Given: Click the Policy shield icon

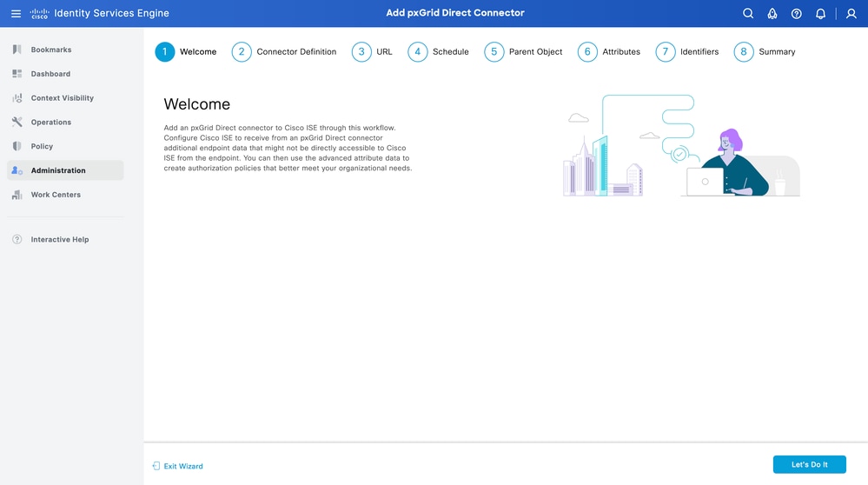Looking at the screenshot, I should click(x=17, y=146).
